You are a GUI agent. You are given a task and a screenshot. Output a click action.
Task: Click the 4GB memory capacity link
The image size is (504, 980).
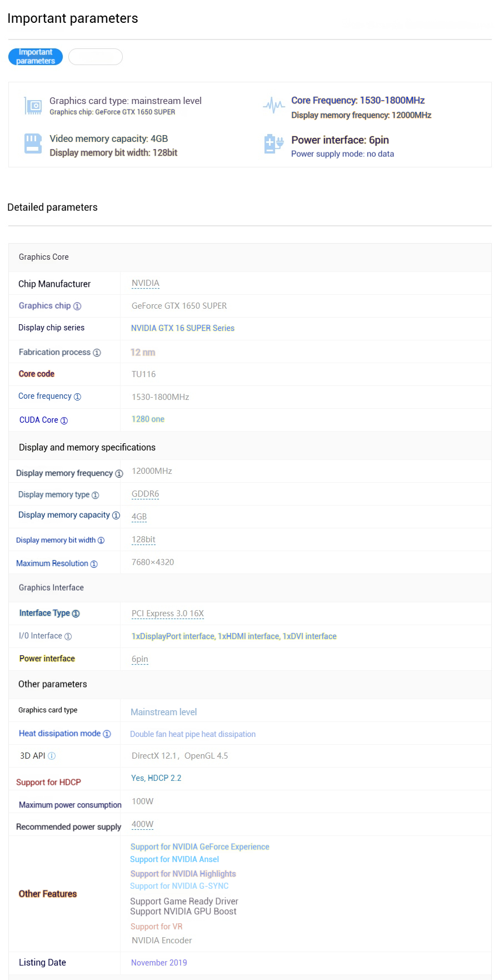[139, 517]
